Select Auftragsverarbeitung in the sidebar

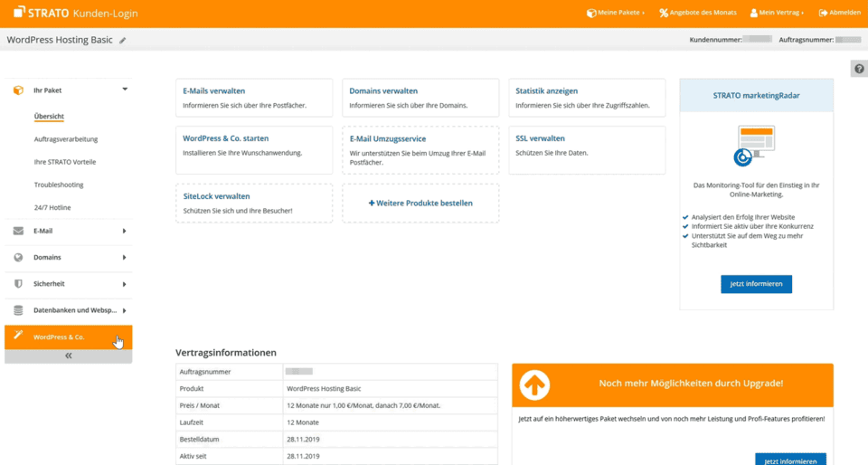(x=66, y=139)
